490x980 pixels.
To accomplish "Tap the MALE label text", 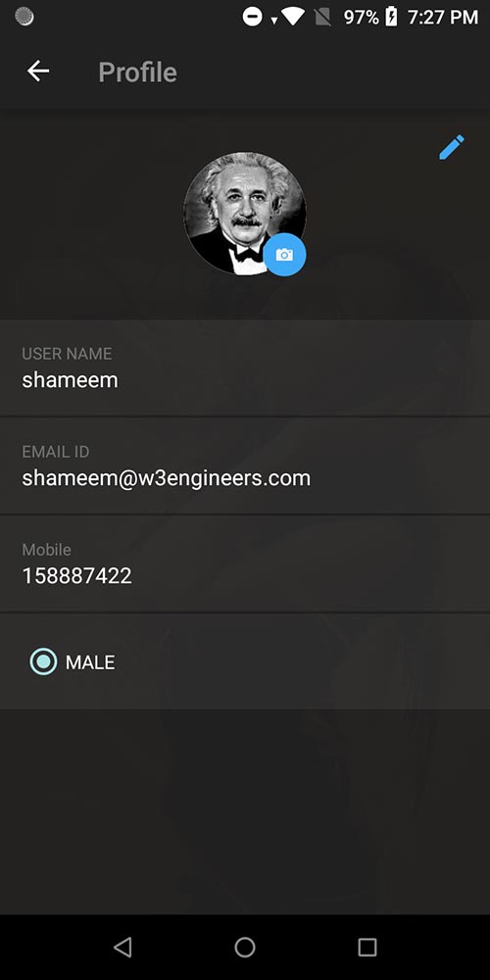I will coord(90,662).
